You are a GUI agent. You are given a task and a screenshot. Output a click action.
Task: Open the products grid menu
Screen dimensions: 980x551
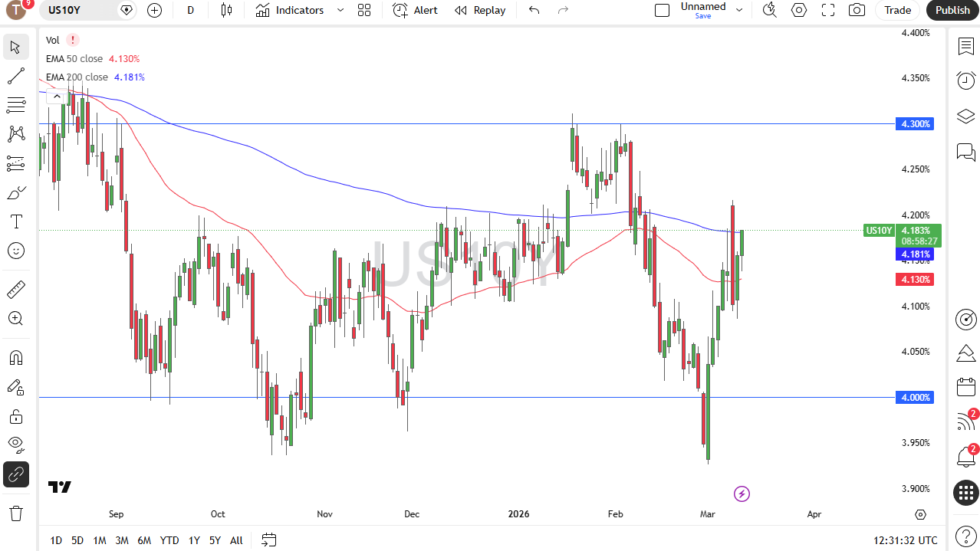965,493
